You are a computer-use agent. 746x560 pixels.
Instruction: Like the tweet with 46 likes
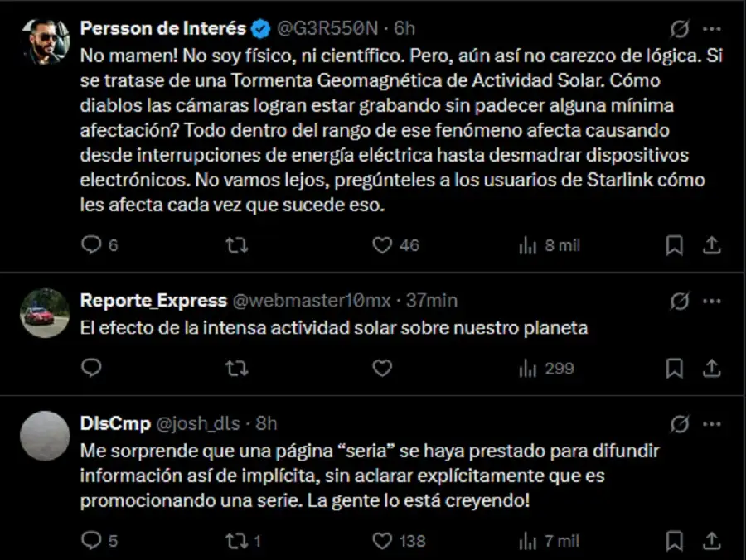pyautogui.click(x=382, y=245)
